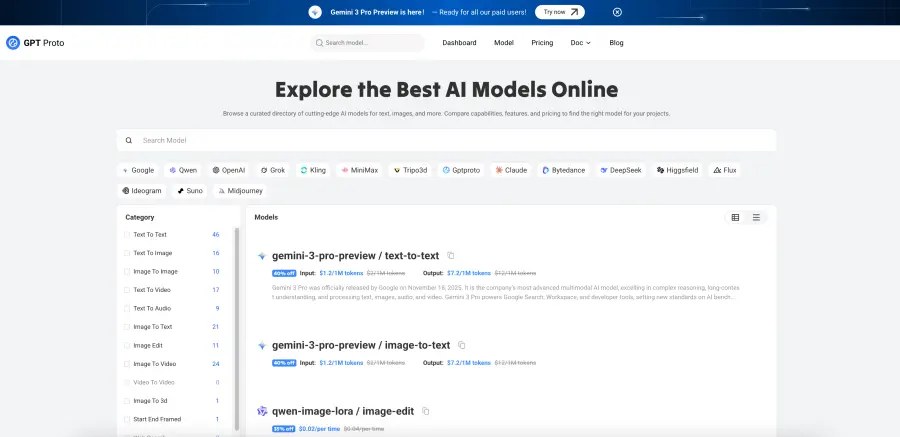Screen dimensions: 900x437
Task: Click the Try now button
Action: tap(559, 12)
